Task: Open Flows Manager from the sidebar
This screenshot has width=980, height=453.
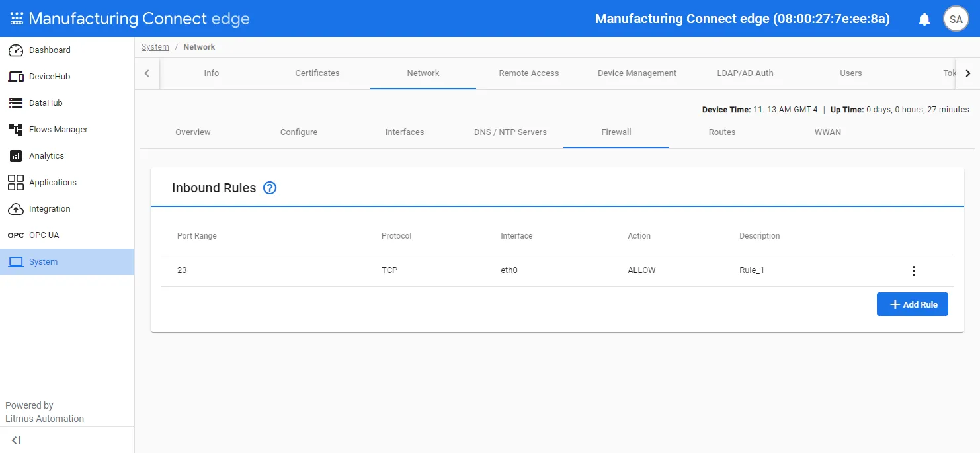Action: 67,130
